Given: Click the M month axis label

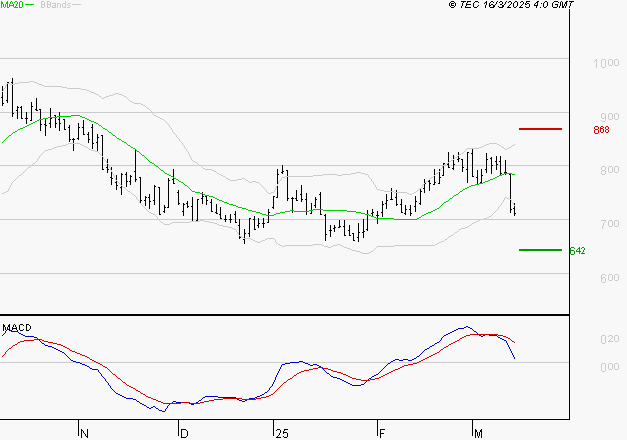Looking at the screenshot, I should (x=478, y=434).
